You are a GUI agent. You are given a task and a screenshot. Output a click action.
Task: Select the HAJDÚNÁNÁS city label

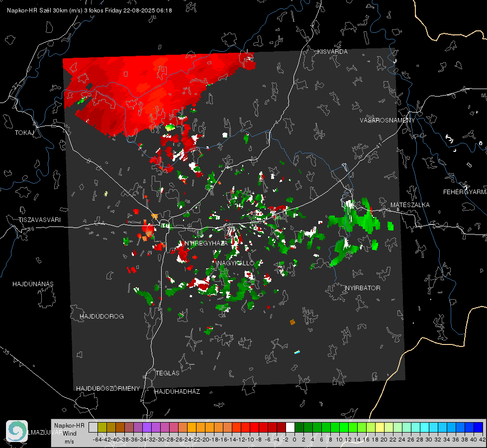[x=33, y=284]
